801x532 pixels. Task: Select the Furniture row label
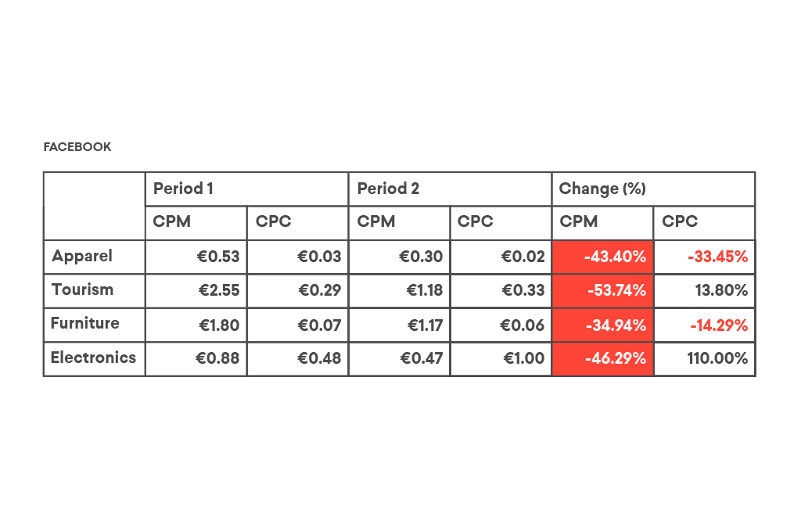(x=84, y=323)
